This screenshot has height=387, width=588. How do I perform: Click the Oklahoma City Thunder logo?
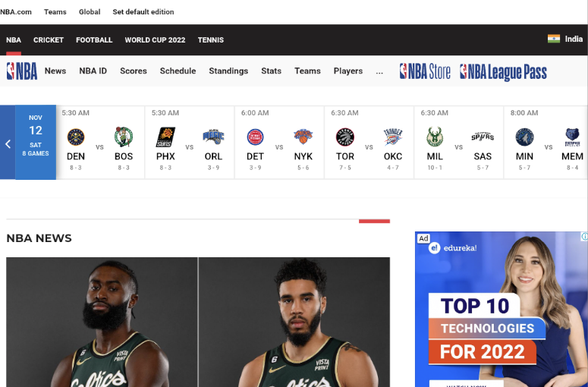click(393, 137)
